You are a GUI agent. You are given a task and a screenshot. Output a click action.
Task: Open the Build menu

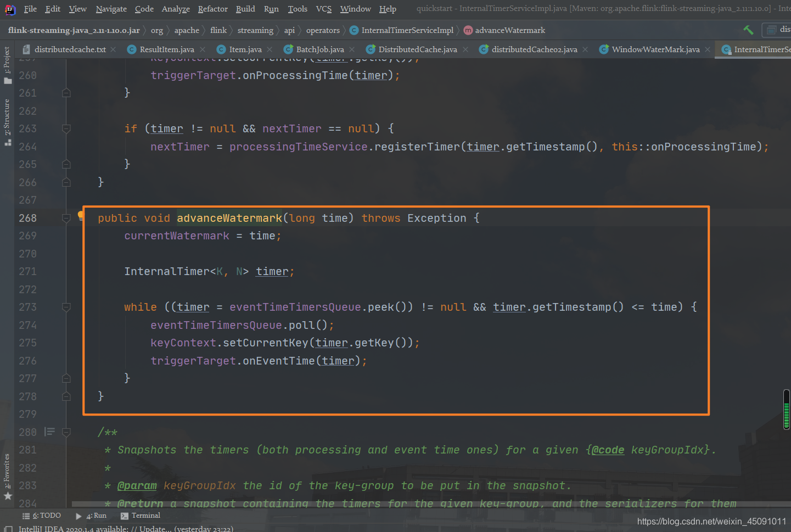coord(245,9)
